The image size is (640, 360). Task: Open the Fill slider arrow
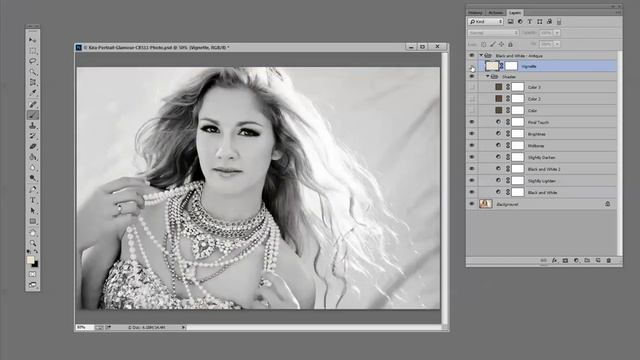point(557,44)
